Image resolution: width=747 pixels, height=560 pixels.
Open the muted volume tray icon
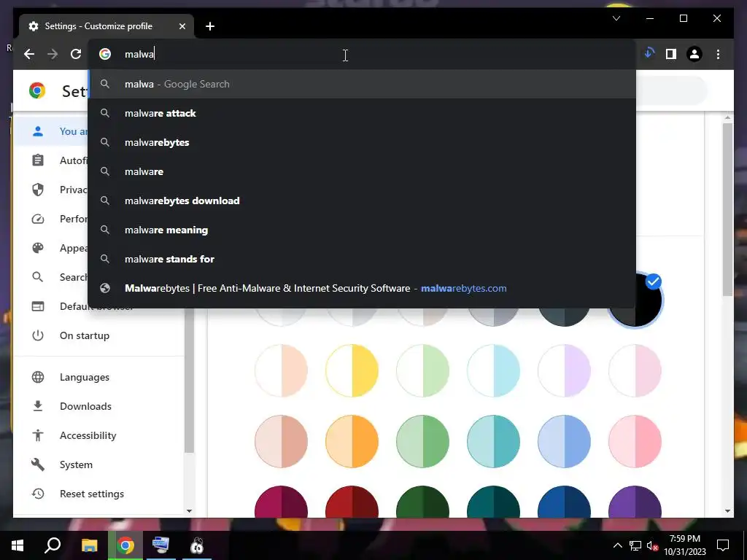[x=652, y=545]
